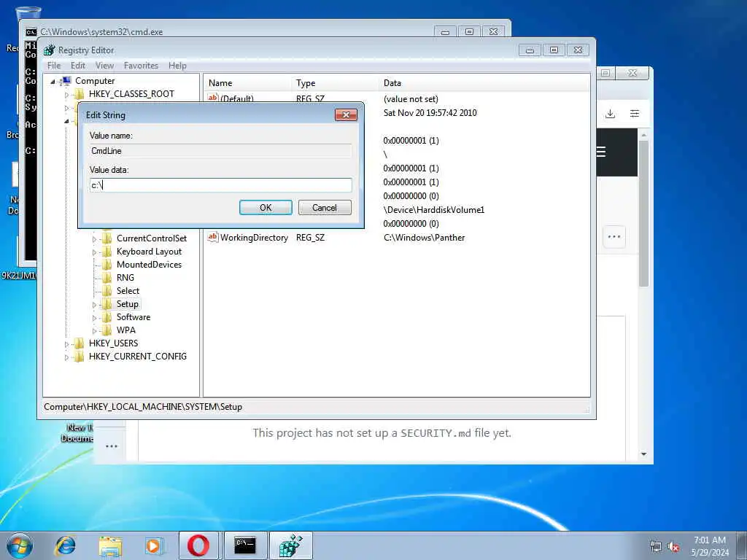Viewport: 747px width, 560px height.
Task: Expand the Setup key
Action: click(x=94, y=305)
